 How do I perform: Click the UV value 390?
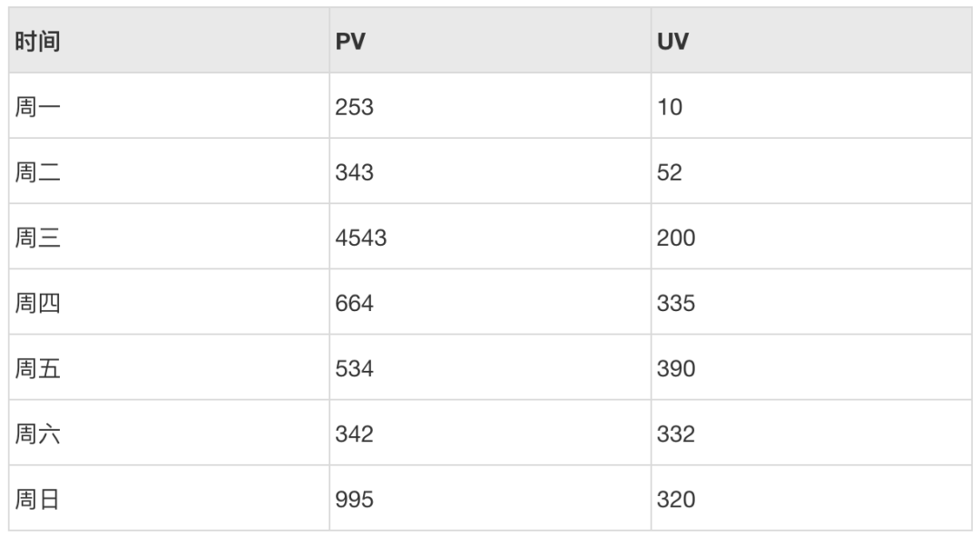(676, 368)
